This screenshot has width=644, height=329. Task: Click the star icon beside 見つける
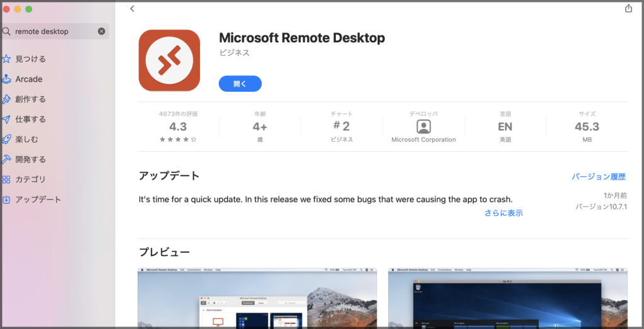point(6,59)
